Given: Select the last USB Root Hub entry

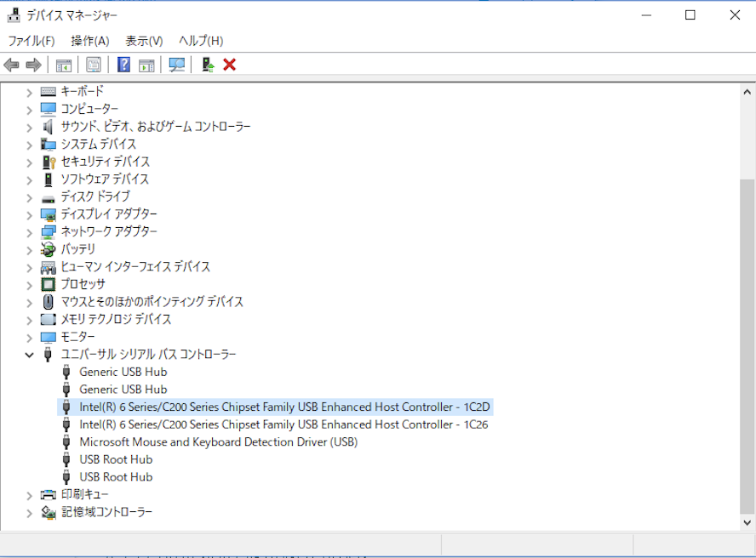Looking at the screenshot, I should (x=116, y=477).
